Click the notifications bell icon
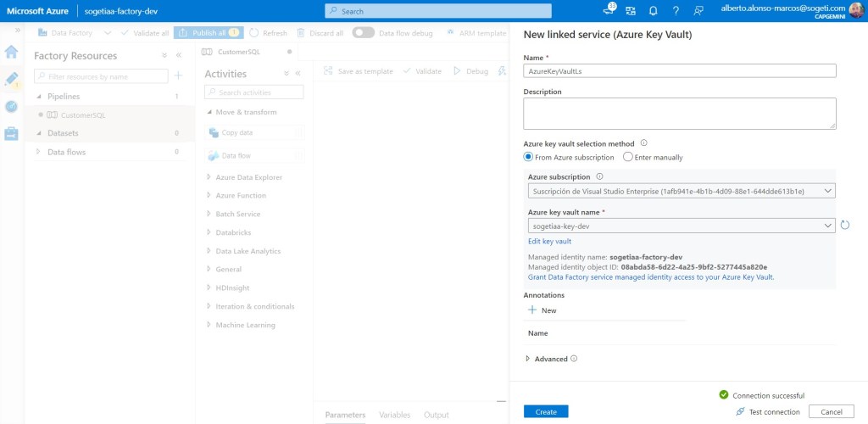 click(x=653, y=11)
